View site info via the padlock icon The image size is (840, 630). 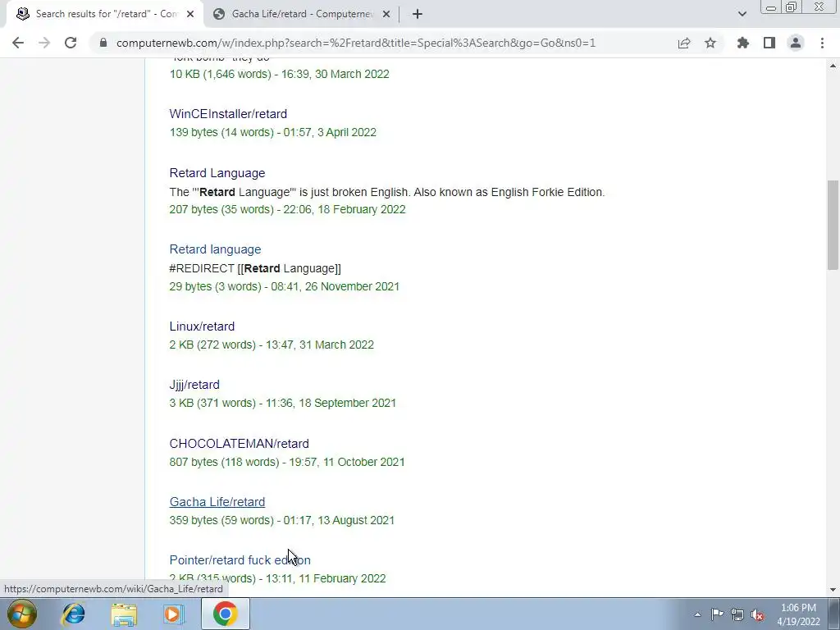tap(103, 43)
